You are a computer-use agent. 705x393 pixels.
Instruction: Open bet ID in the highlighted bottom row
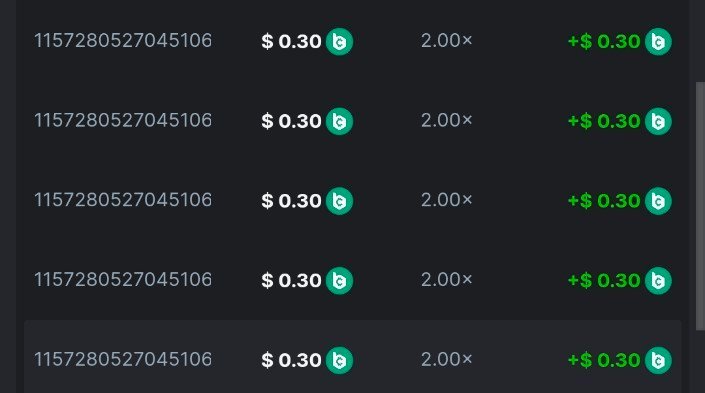click(123, 359)
